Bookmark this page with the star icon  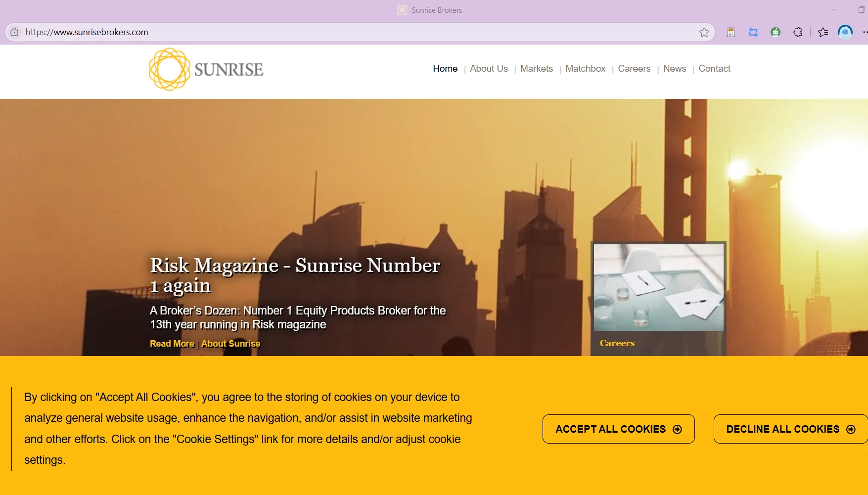[704, 32]
